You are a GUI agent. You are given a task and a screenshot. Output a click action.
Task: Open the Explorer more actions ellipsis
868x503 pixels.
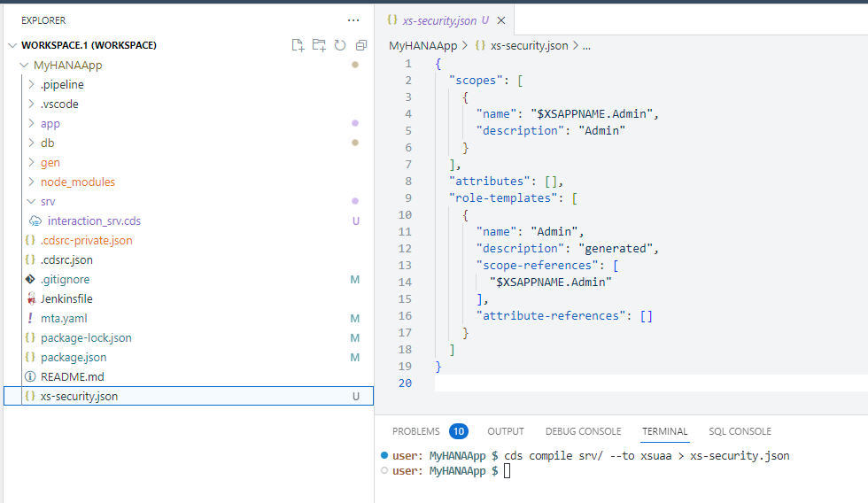click(353, 20)
